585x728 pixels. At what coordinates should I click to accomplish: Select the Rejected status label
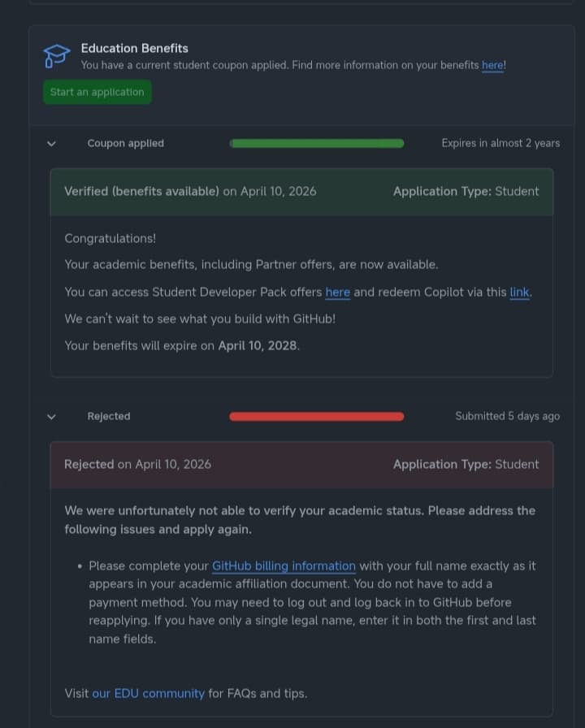pos(108,416)
